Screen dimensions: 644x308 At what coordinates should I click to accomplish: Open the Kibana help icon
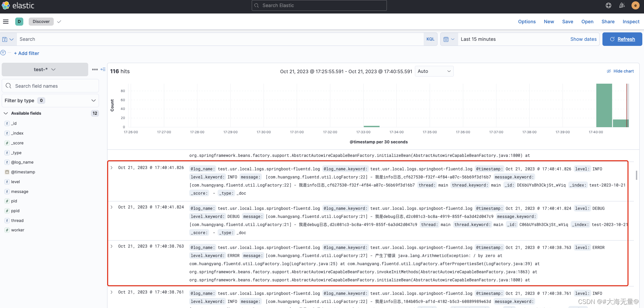click(609, 5)
